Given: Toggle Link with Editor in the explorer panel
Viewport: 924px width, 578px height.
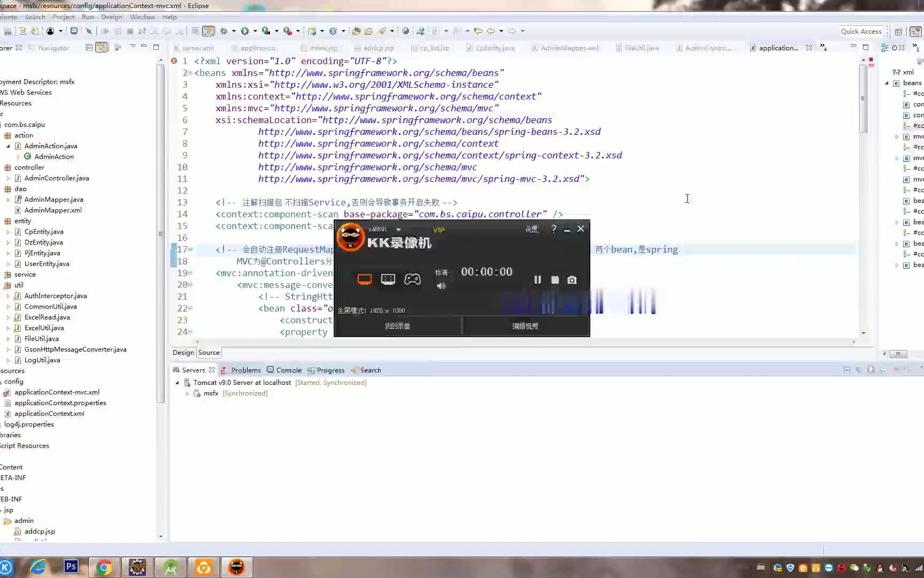Looking at the screenshot, I should (101, 48).
